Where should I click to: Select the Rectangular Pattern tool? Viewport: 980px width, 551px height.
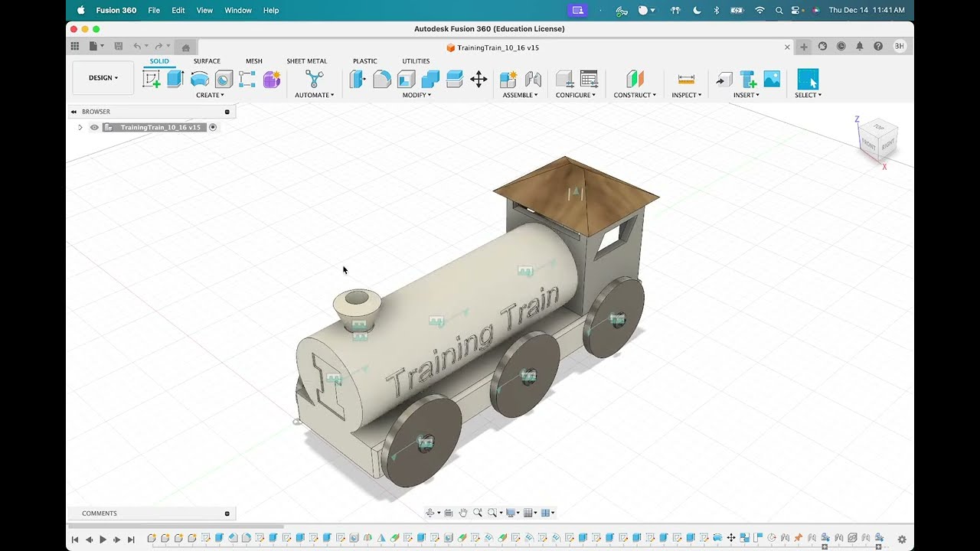247,79
